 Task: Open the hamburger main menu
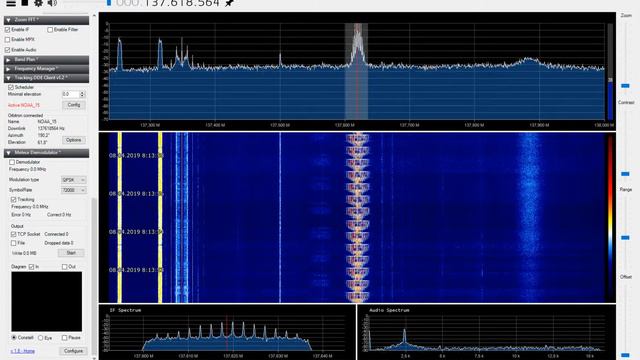coord(11,3)
